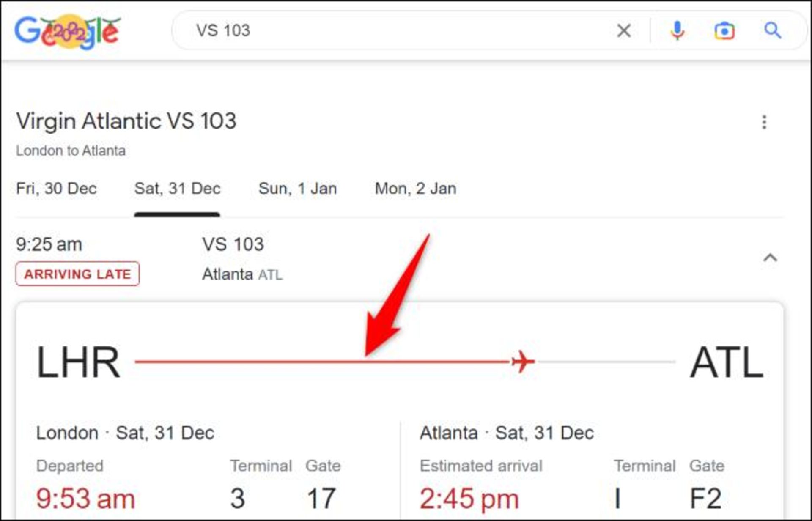This screenshot has width=812, height=521.
Task: Open the three-dot more options menu
Action: [x=764, y=122]
